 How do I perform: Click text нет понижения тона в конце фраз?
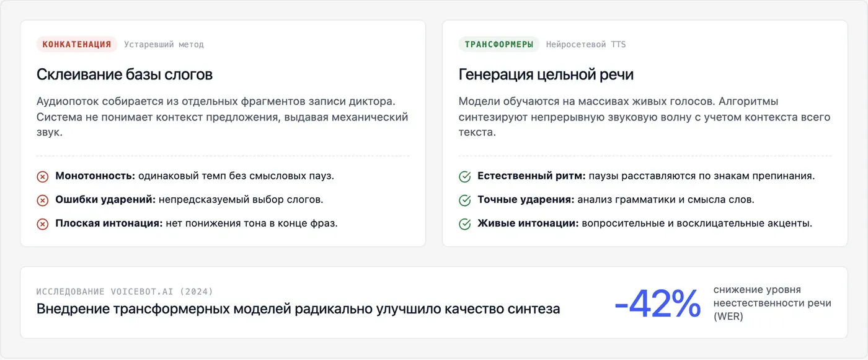pyautogui.click(x=252, y=223)
